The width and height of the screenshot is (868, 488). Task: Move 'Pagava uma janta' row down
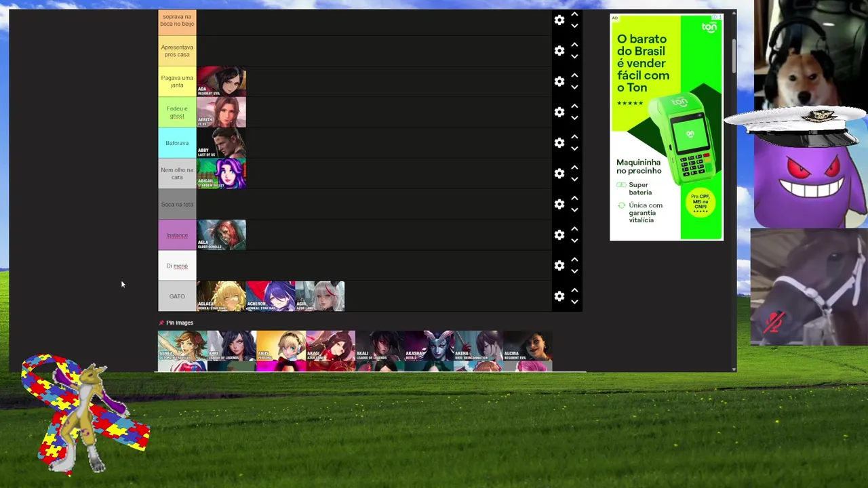[574, 87]
